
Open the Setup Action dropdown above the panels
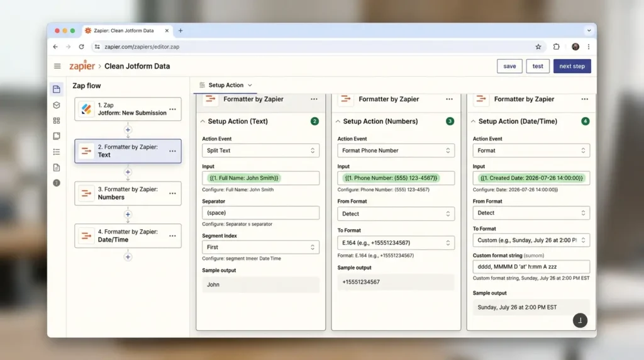(x=226, y=85)
